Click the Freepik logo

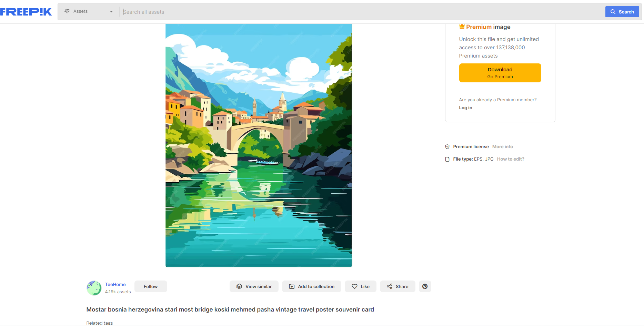tap(26, 12)
